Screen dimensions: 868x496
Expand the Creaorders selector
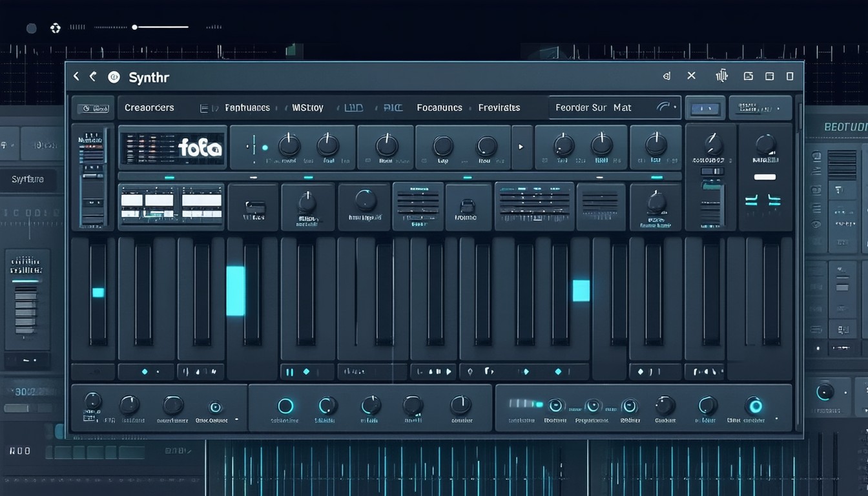click(x=149, y=108)
